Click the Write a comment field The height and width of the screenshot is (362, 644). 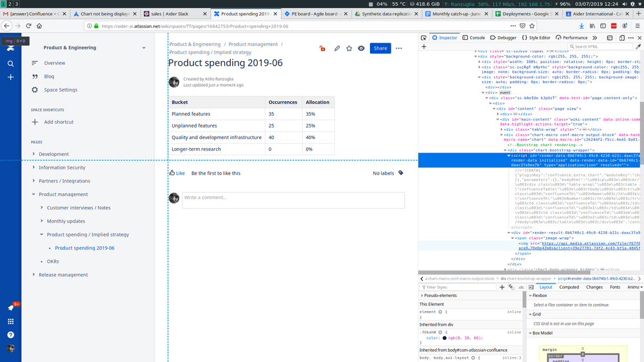(x=293, y=200)
